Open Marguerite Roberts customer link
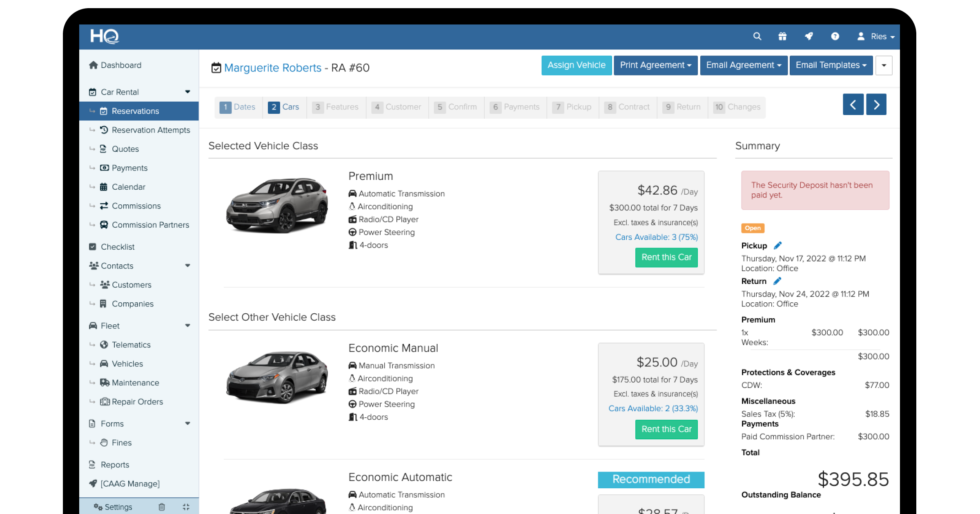The image size is (980, 514). coord(273,68)
